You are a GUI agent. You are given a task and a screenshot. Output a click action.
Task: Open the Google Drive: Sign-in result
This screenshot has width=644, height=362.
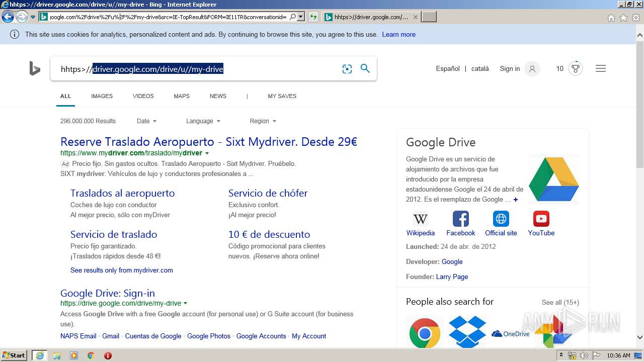[108, 293]
